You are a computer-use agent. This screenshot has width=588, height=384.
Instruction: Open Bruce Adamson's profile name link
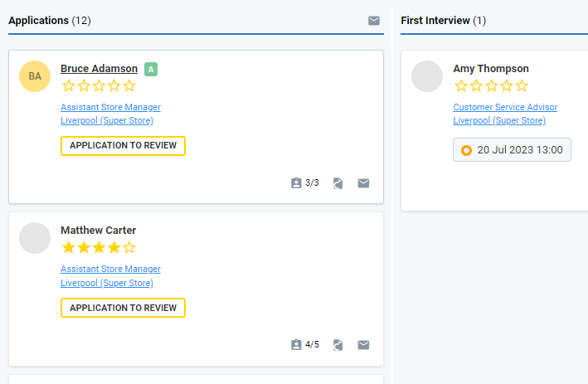(x=99, y=69)
